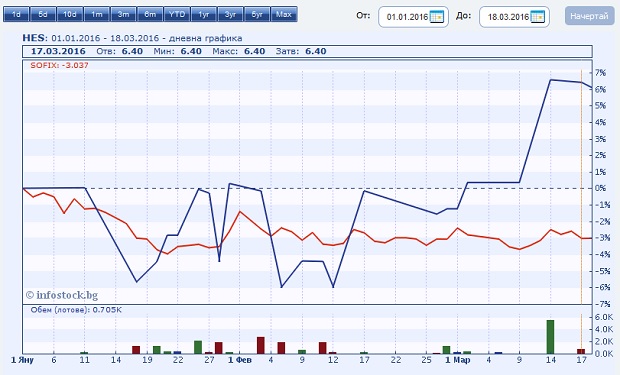Choose the 5yr range button

click(x=257, y=14)
